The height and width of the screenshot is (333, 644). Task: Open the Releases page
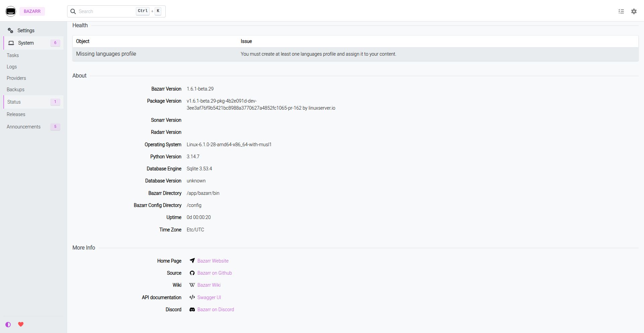(34, 114)
